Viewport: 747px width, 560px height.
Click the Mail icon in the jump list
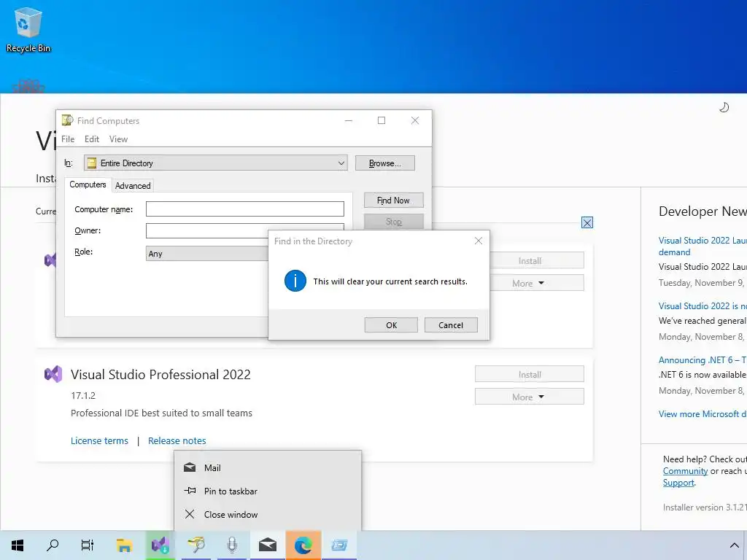[190, 467]
